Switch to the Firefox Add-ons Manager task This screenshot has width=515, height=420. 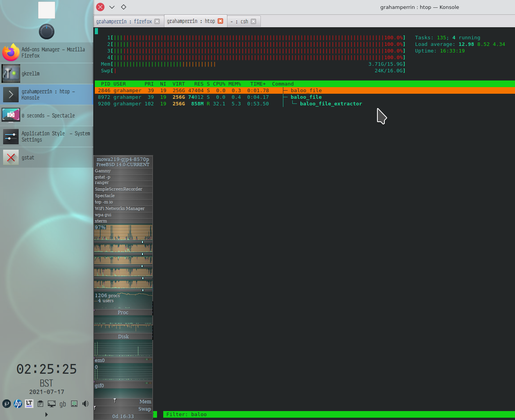click(x=47, y=52)
